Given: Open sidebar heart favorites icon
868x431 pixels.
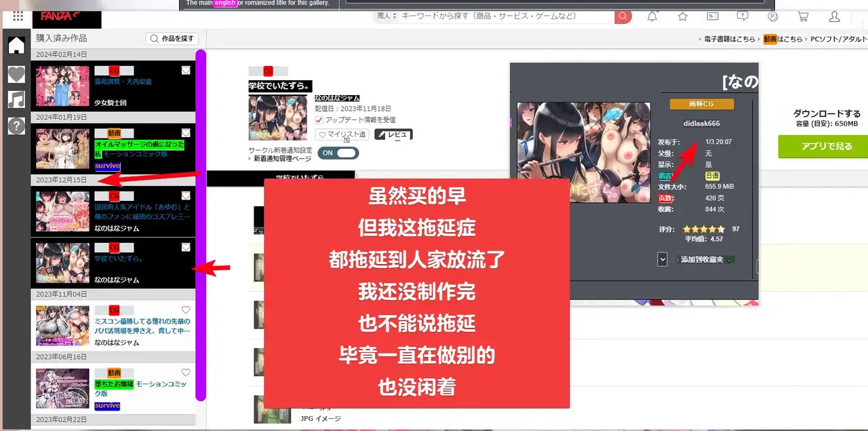Looking at the screenshot, I should click(x=16, y=74).
